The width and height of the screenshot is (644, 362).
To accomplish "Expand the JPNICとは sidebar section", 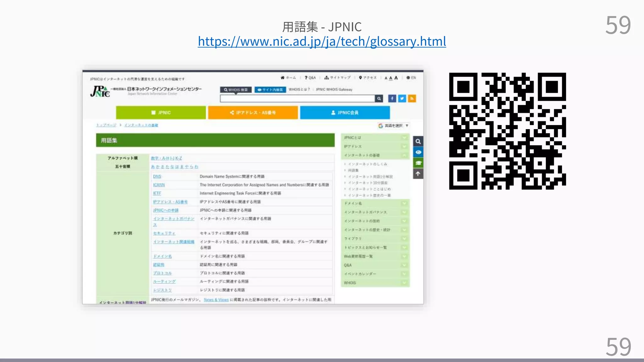I will tap(375, 138).
